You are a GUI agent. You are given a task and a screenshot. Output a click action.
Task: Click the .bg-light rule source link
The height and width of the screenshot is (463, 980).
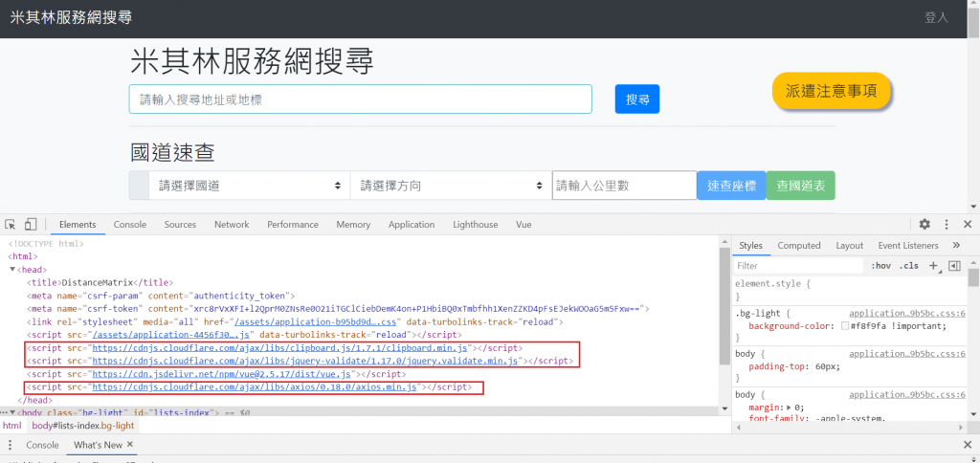(907, 315)
